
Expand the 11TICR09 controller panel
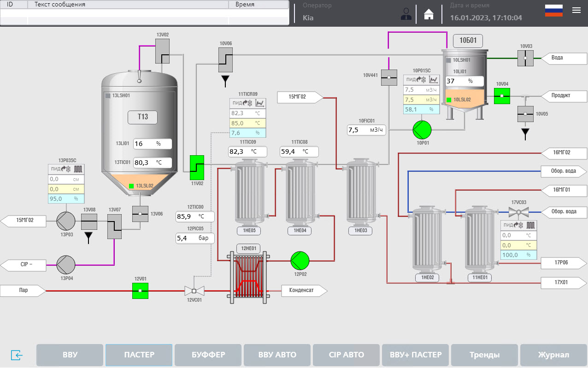[247, 103]
